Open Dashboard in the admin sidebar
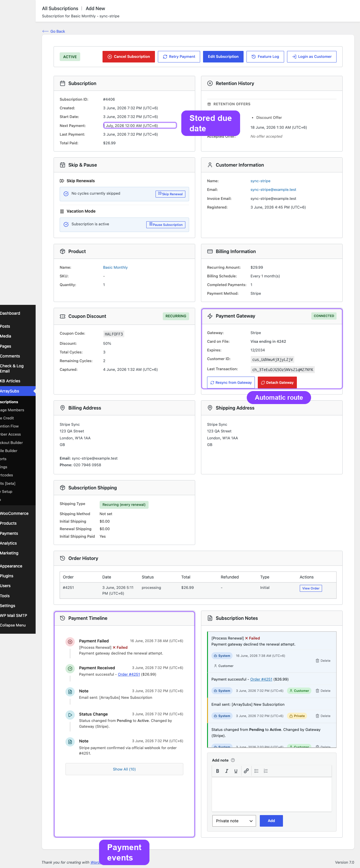360x868 pixels. [18, 313]
